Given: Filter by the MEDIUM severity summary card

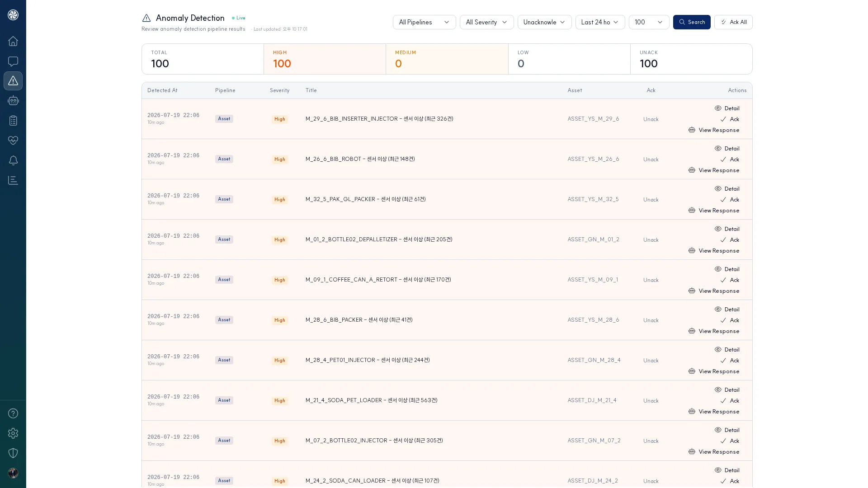Looking at the screenshot, I should (x=447, y=59).
